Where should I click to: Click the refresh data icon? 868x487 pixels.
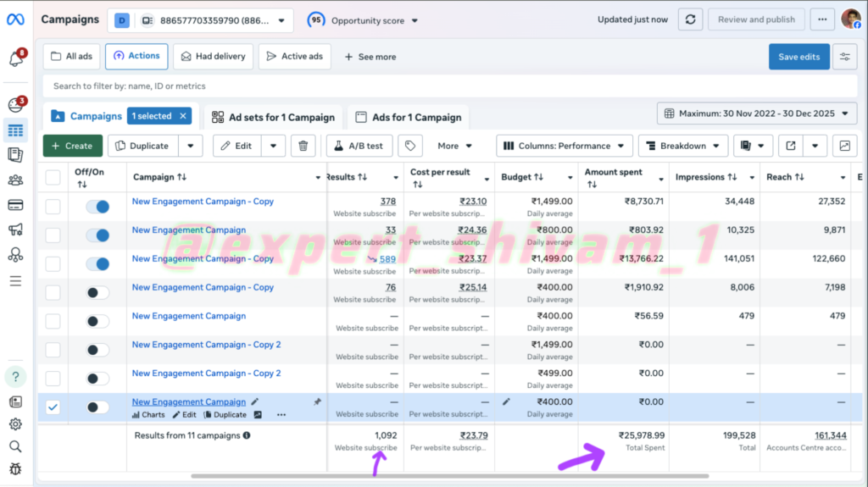[691, 19]
